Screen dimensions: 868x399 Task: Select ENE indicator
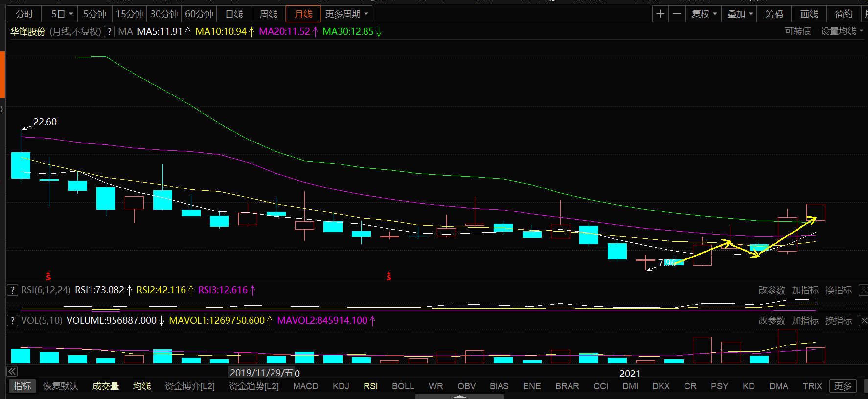tap(532, 386)
